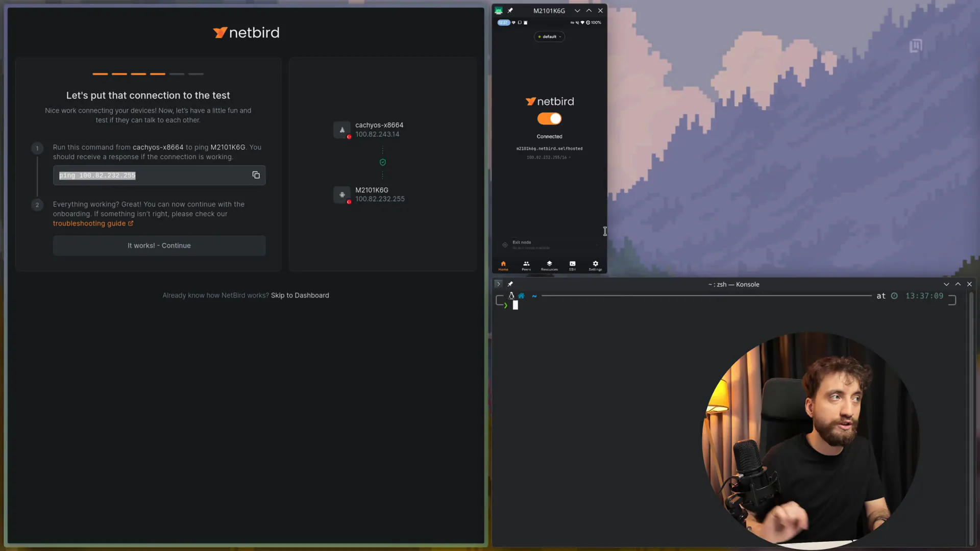The image size is (980, 551).
Task: Click the desktop widget icon on wallpaper
Action: click(916, 46)
